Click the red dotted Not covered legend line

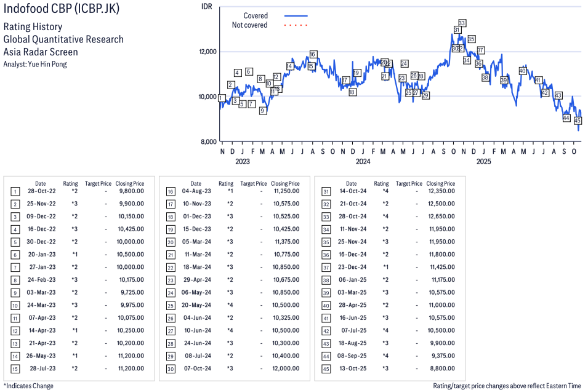[x=296, y=25]
